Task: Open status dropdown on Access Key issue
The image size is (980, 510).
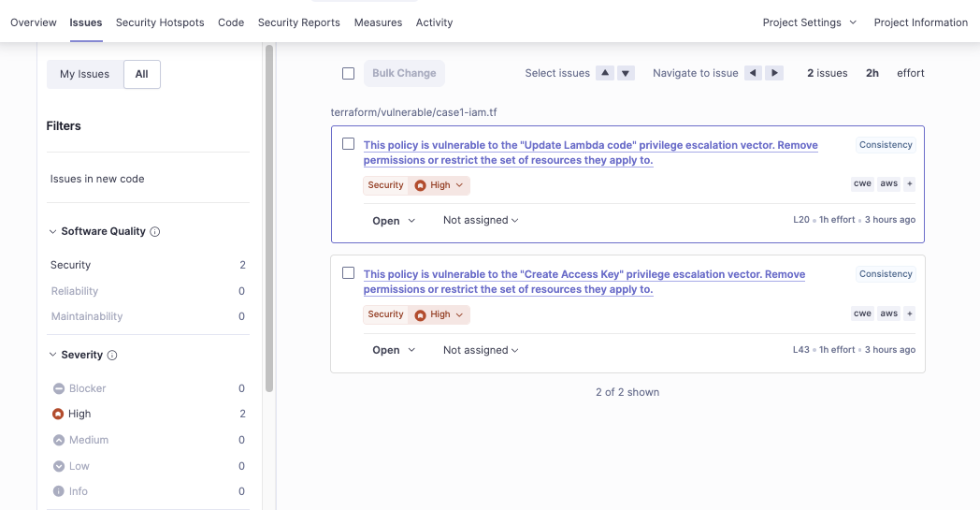Action: (394, 350)
